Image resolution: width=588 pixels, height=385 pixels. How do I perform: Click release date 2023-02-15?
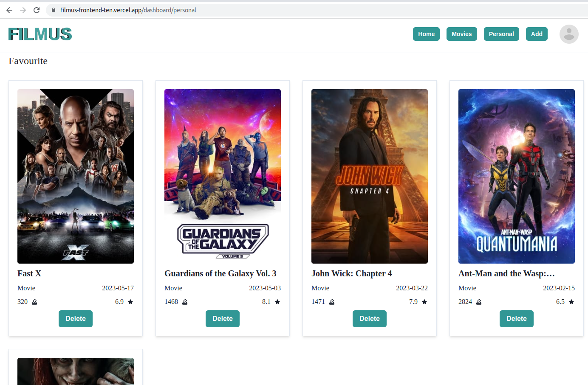pyautogui.click(x=559, y=288)
